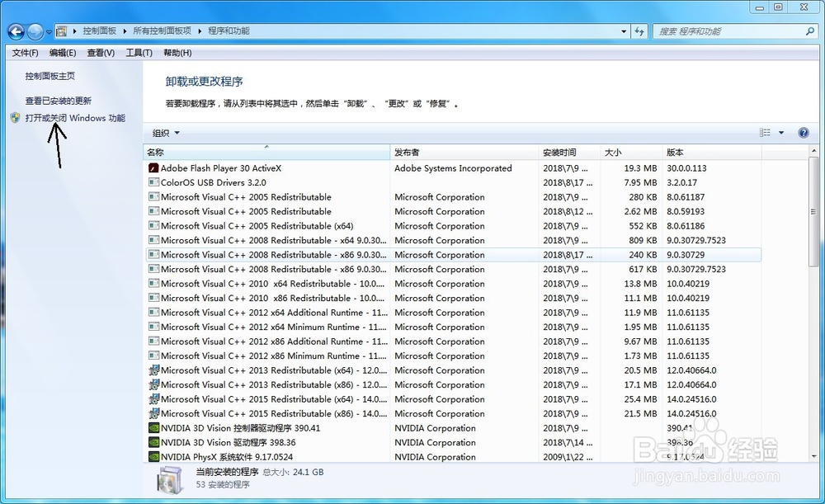Click icon of Visual C++ 2012 x86 Additional Runtime
The height and width of the screenshot is (504, 825).
coord(153,341)
